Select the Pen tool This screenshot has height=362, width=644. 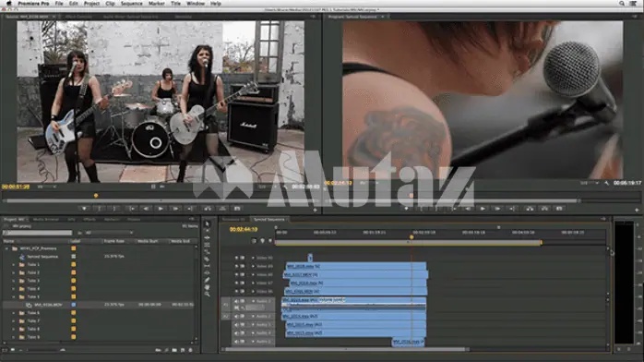click(x=207, y=280)
